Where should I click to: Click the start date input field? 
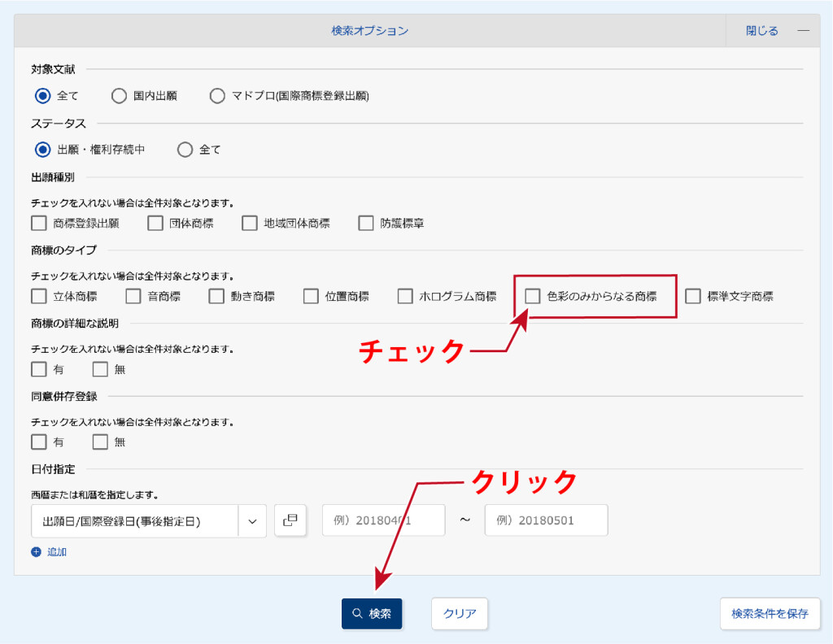pos(384,520)
